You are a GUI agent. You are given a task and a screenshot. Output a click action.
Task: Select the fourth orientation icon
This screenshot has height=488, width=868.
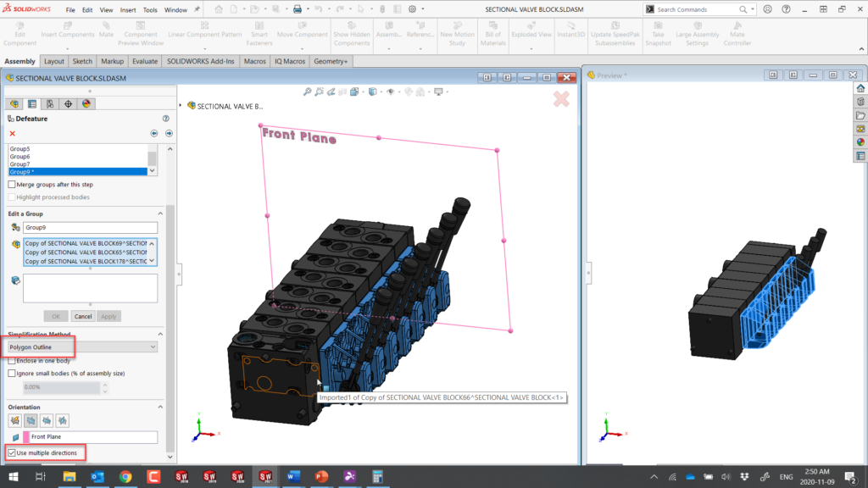(x=63, y=420)
